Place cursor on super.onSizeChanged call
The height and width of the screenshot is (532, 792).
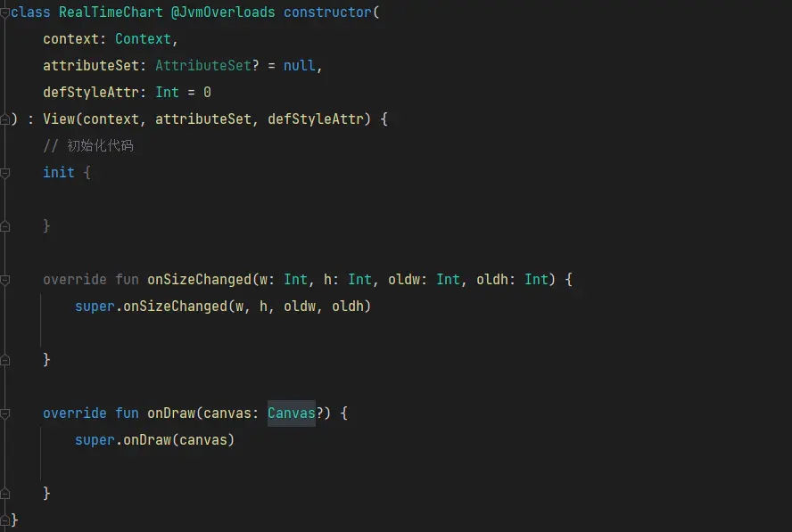point(223,307)
